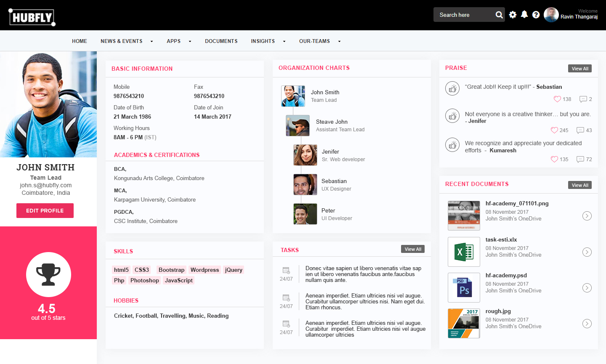The height and width of the screenshot is (364, 606).
Task: Click the html5 skill tag
Action: (121, 270)
